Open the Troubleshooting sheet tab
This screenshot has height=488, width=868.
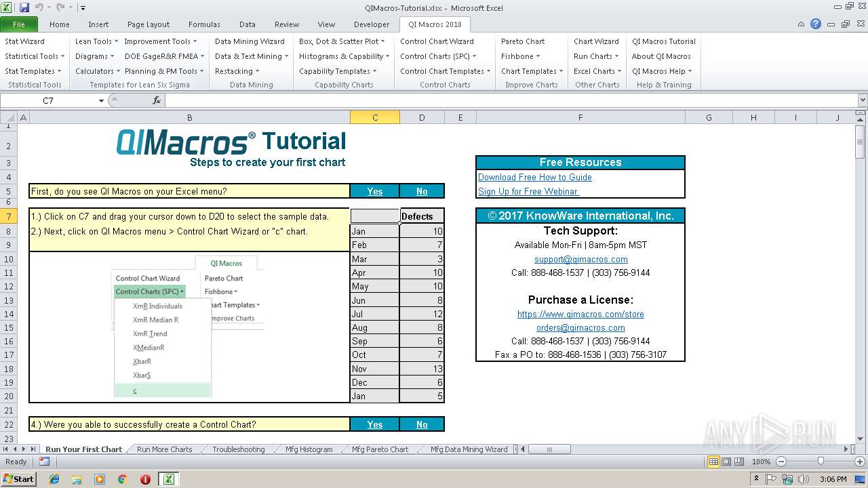click(x=238, y=449)
